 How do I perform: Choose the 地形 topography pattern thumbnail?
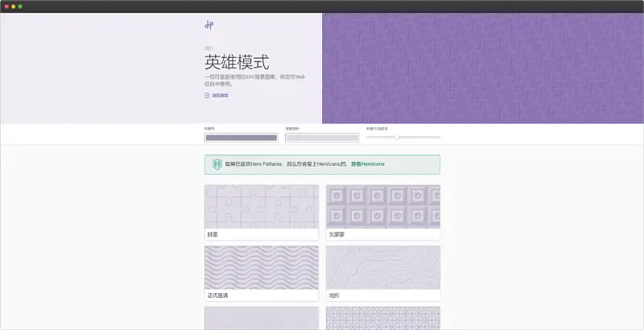pyautogui.click(x=383, y=267)
